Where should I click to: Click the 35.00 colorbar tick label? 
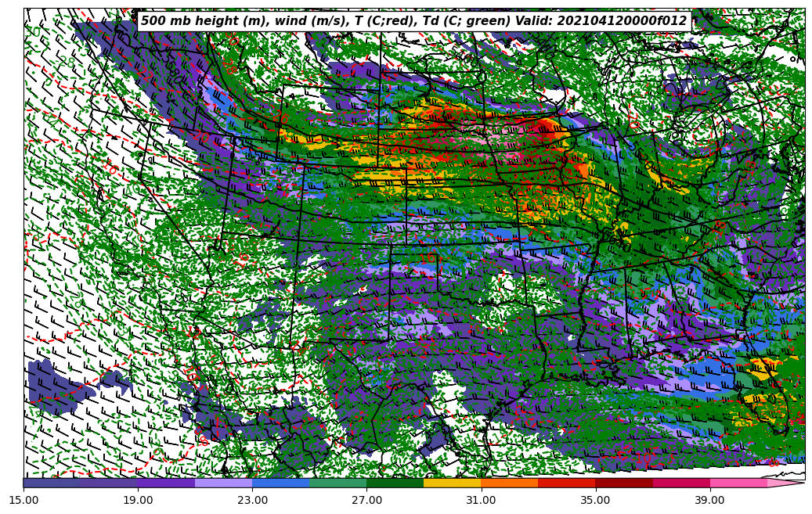595,499
